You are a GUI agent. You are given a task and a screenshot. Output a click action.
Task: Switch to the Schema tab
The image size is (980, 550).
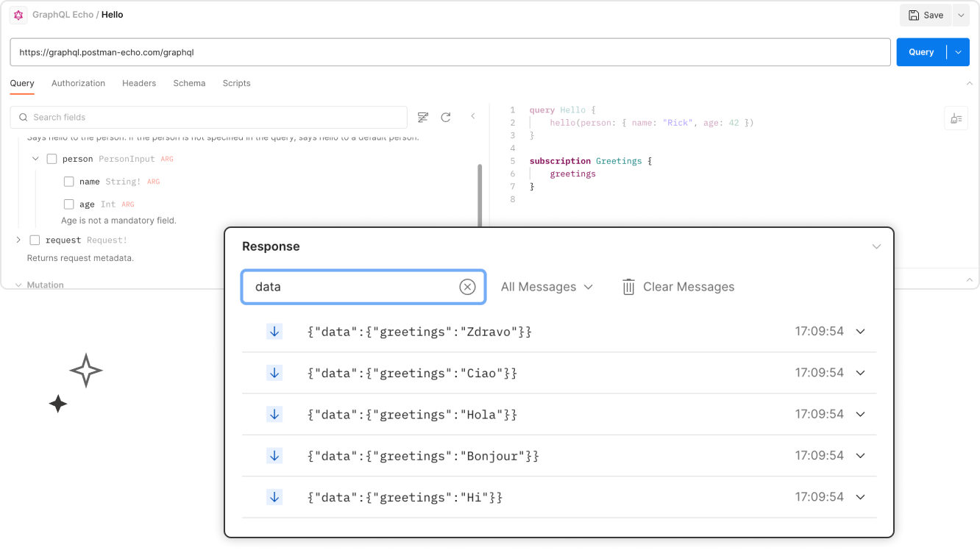click(x=189, y=83)
